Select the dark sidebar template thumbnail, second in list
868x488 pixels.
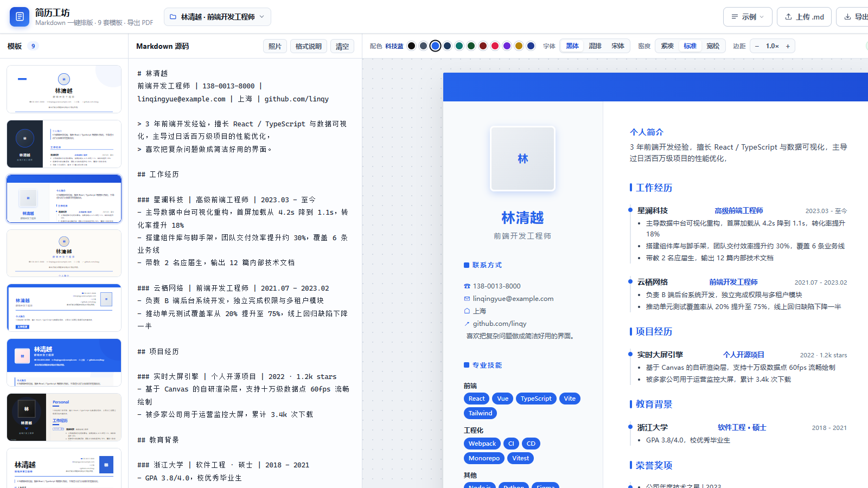pyautogui.click(x=64, y=144)
